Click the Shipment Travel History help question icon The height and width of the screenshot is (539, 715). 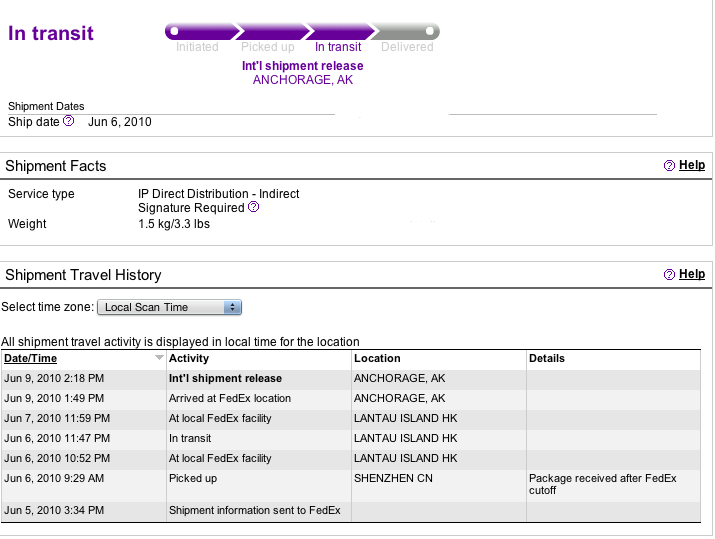pyautogui.click(x=669, y=275)
